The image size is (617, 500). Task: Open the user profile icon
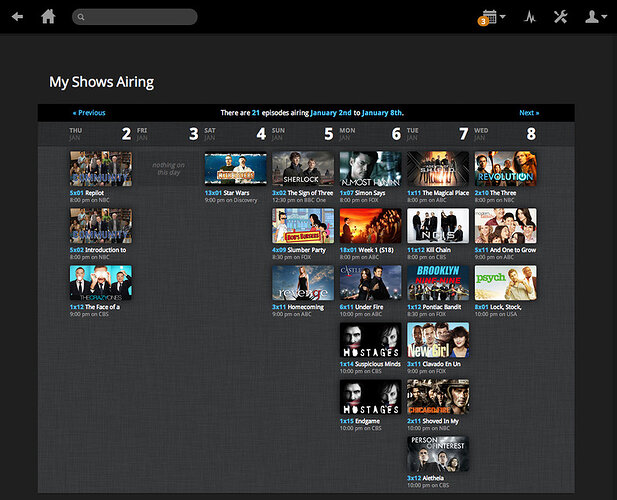pos(592,17)
